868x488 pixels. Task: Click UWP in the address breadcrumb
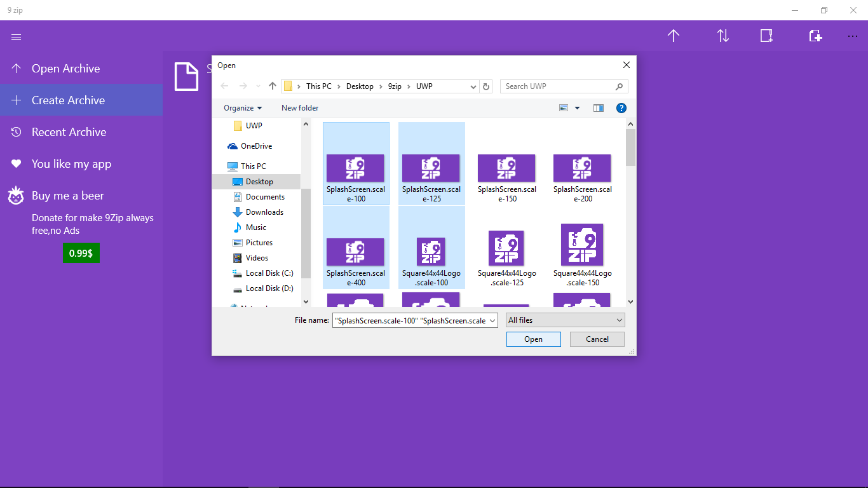[424, 86]
